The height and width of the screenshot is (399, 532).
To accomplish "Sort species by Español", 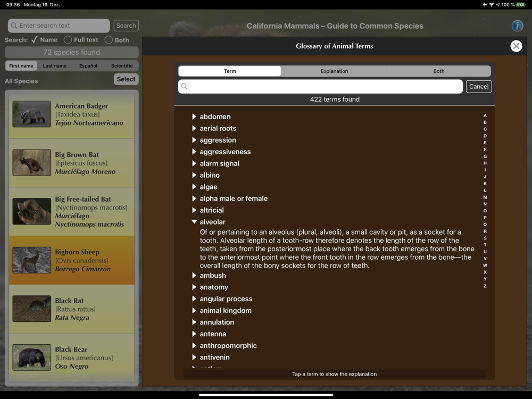I will point(88,66).
